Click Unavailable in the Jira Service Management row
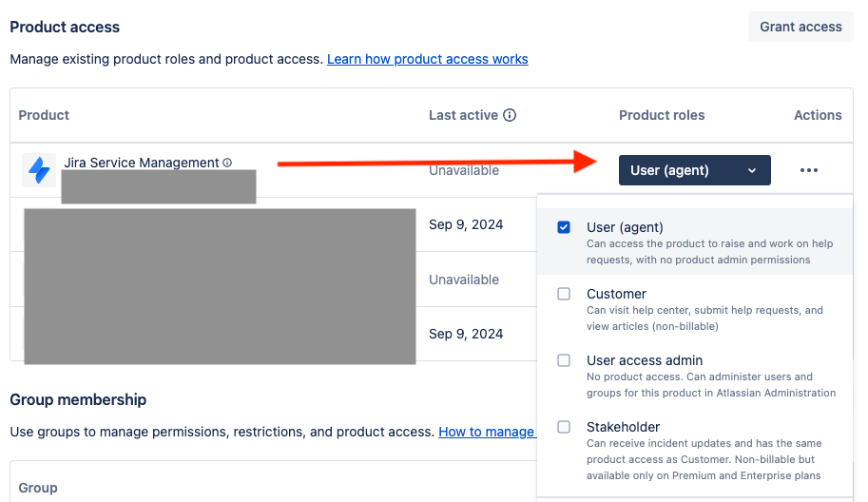Screen dimensions: 868x502 464,170
